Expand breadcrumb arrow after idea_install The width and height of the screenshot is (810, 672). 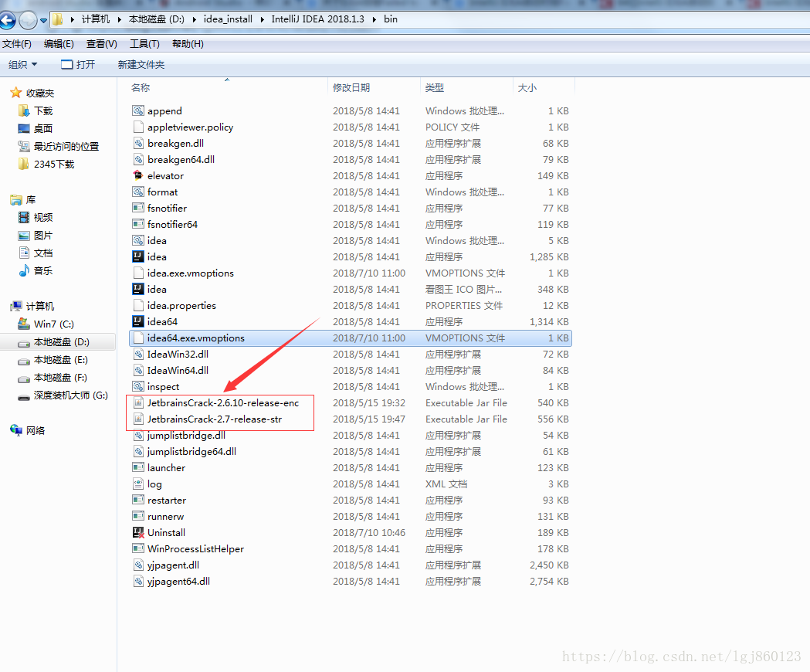(262, 19)
